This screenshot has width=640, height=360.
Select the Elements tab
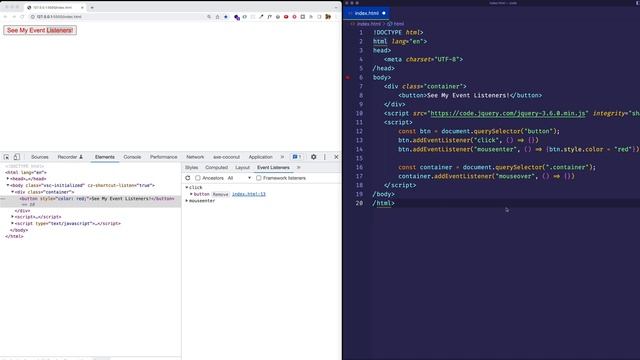[105, 157]
